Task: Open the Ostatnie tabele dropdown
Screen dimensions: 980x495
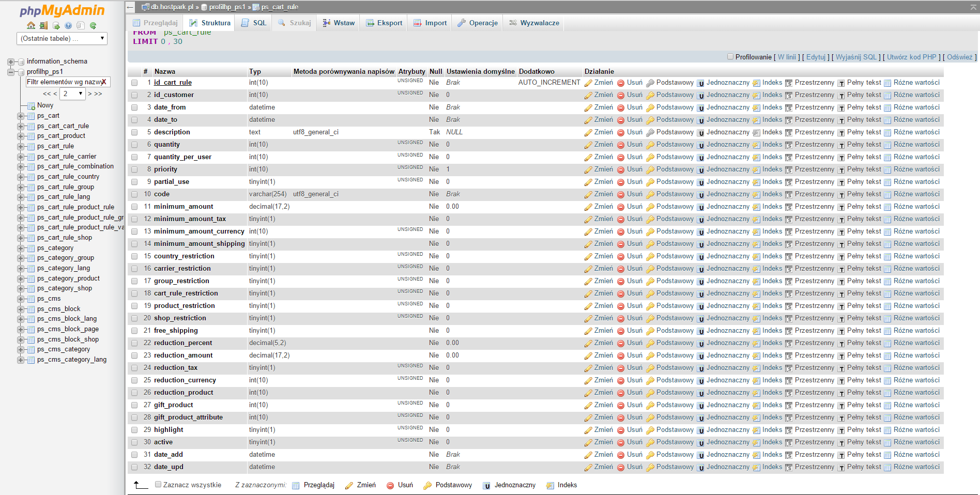Action: 62,38
